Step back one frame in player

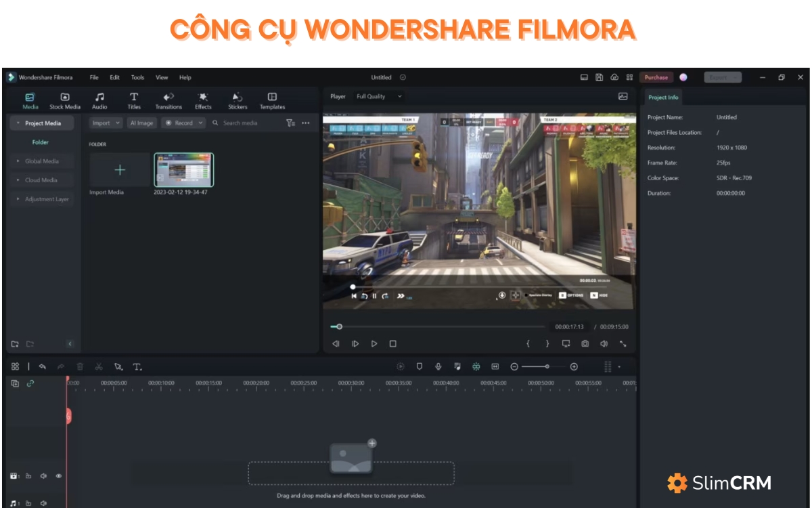336,344
